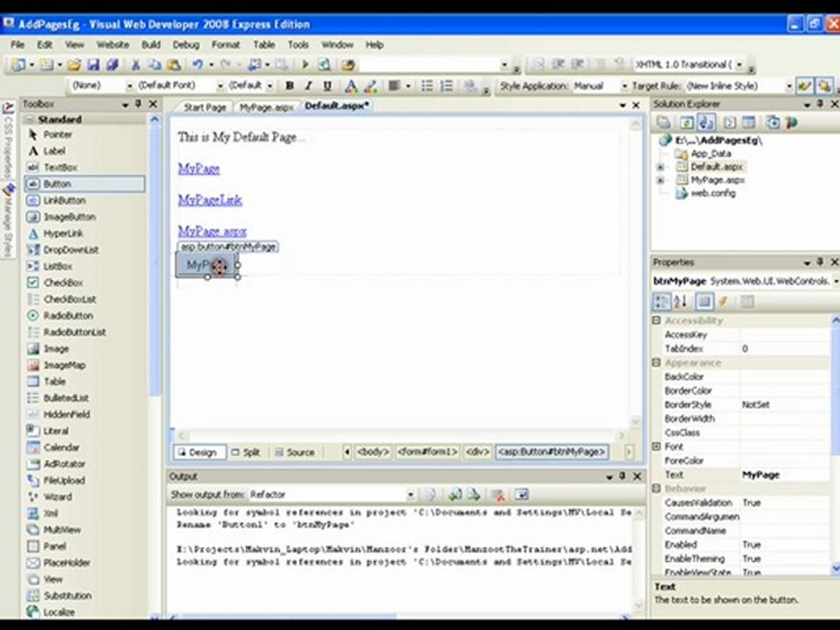Open the File menu
Screen dimensions: 840x630
point(17,45)
